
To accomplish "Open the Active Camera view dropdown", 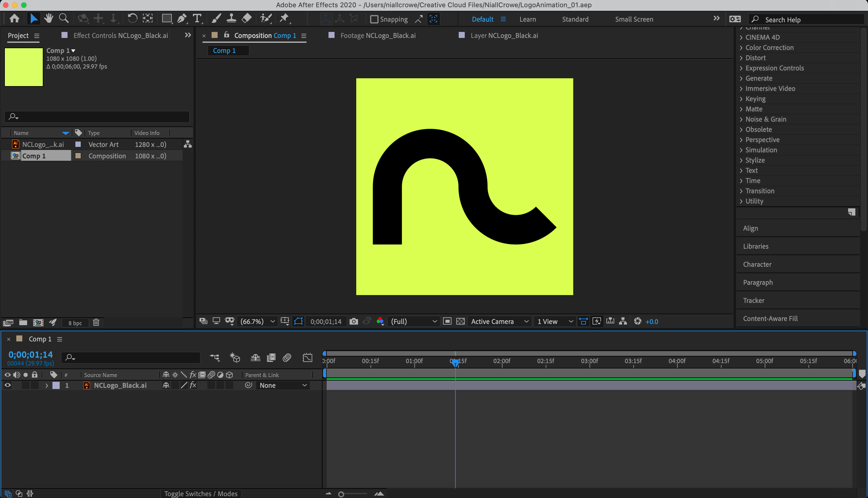I will [499, 321].
